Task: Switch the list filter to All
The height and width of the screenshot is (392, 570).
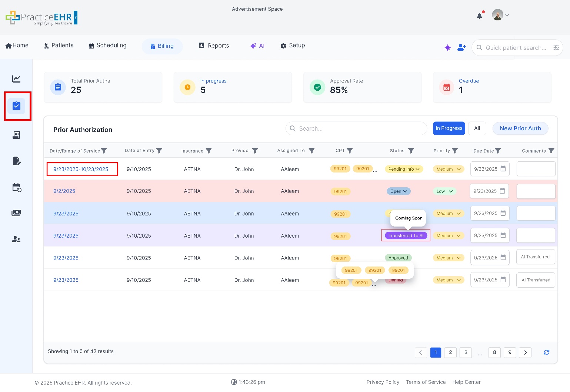Action: coord(477,128)
